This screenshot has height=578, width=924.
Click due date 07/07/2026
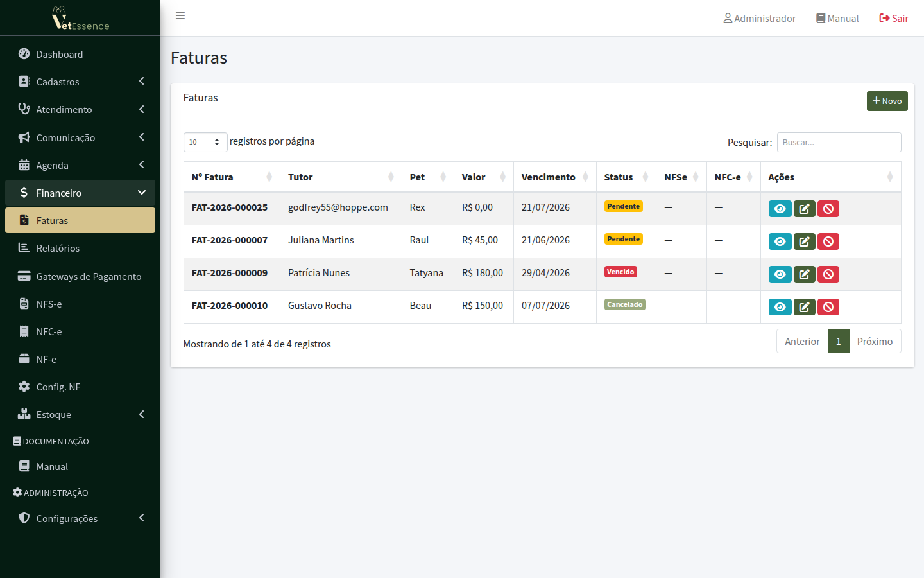[x=545, y=306]
